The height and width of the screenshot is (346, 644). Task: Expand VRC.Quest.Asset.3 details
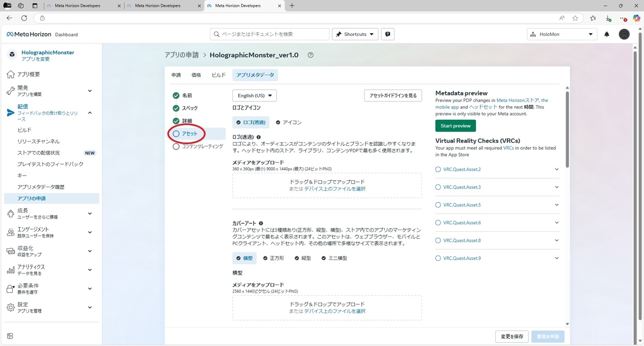[557, 187]
